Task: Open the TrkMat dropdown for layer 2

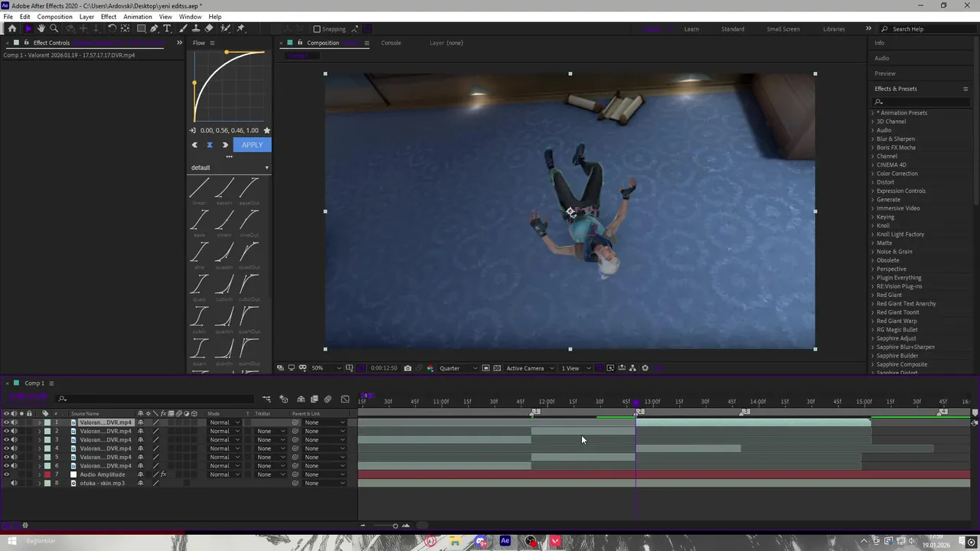Action: (x=271, y=431)
